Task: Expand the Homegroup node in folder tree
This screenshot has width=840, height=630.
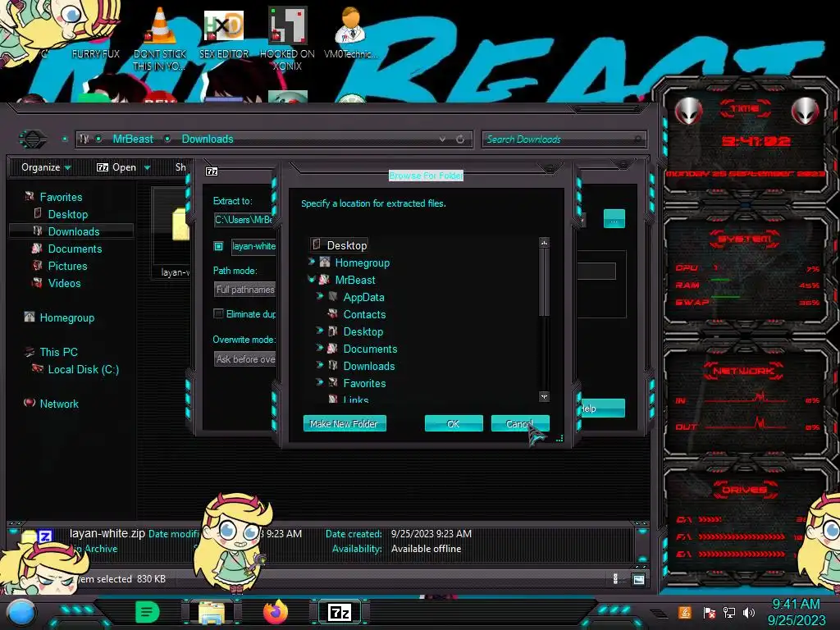Action: [311, 262]
